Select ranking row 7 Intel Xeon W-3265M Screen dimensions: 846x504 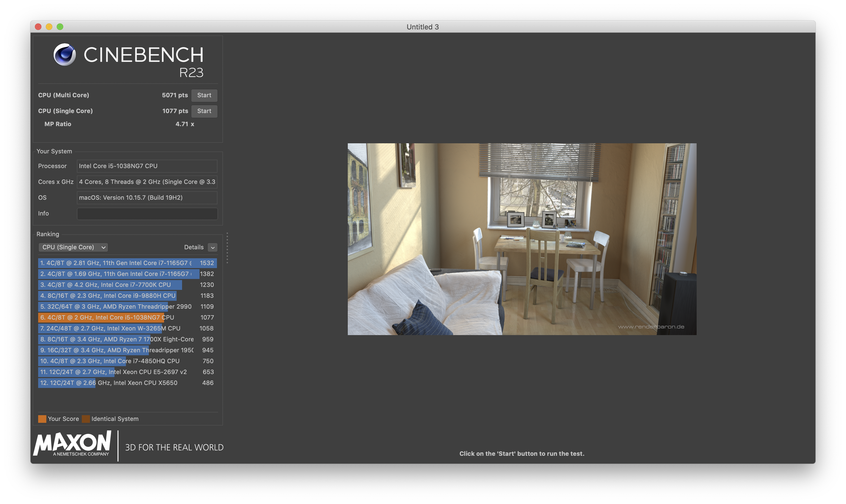127,328
